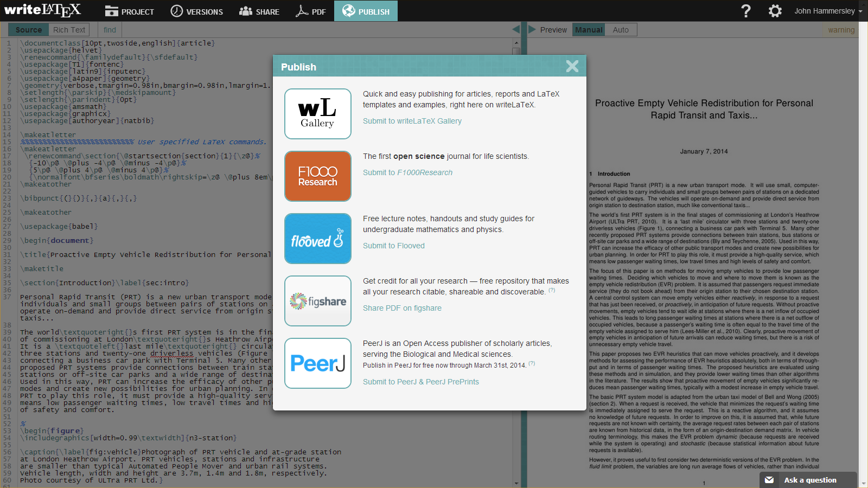Click the preview title Proactive Empty Vehicle Redistribution
Viewport: 868px width, 488px height.
pyautogui.click(x=704, y=109)
